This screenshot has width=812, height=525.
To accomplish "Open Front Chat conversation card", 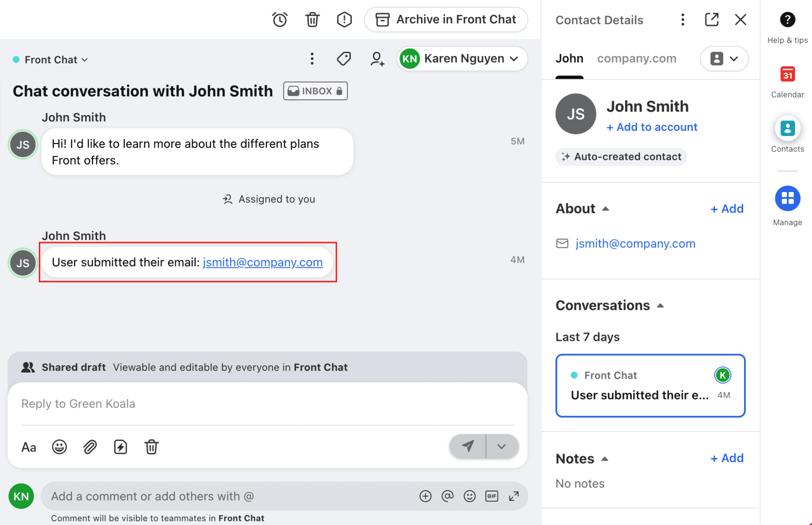I will point(651,386).
